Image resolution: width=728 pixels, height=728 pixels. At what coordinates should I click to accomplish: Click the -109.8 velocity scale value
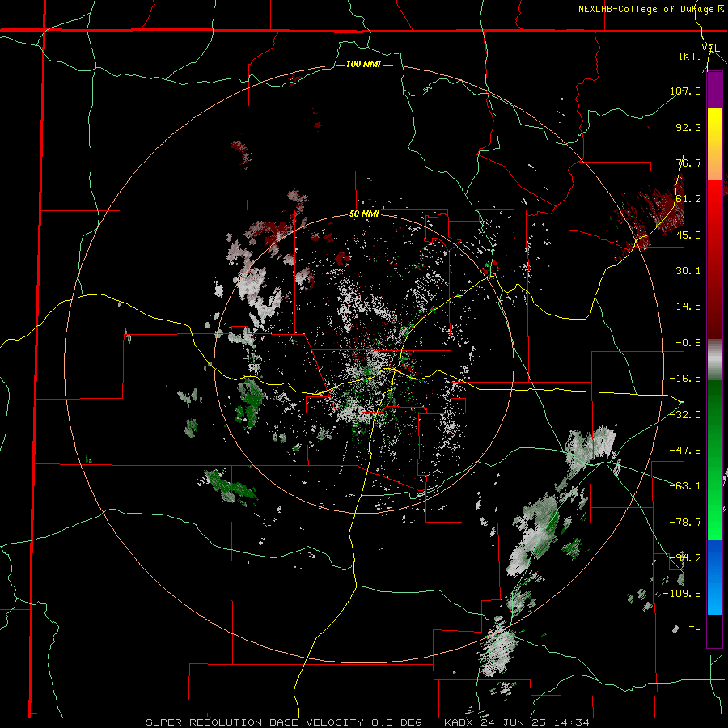pos(682,594)
